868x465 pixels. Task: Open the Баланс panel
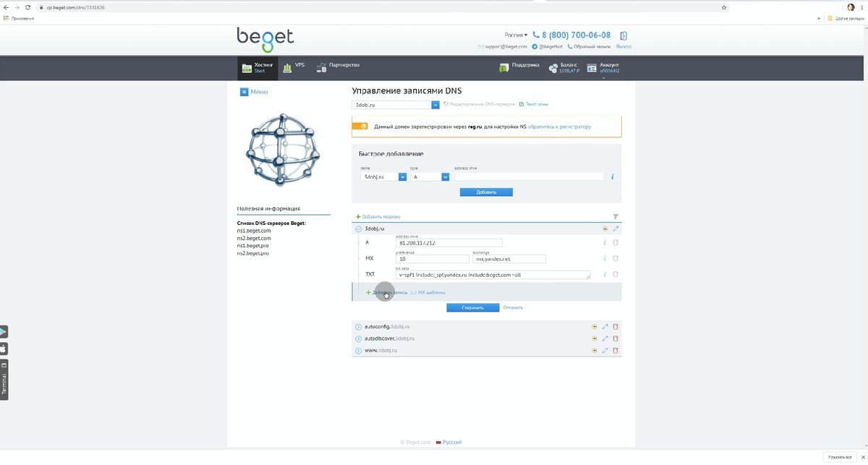tap(564, 67)
